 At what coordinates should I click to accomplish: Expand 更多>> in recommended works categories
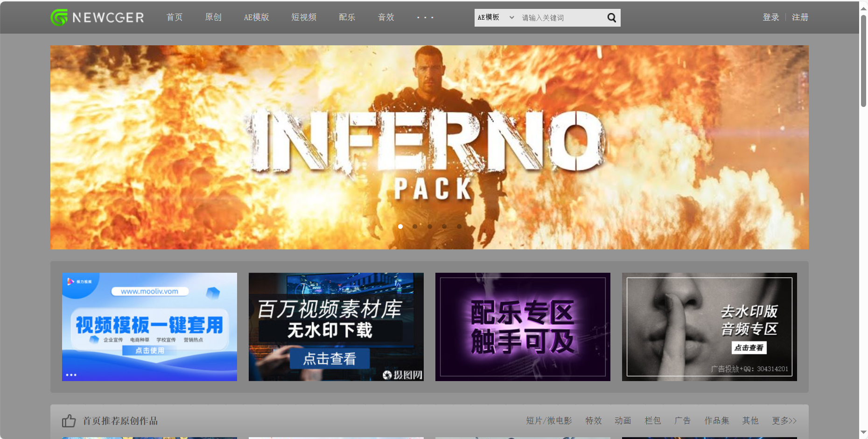coord(784,421)
